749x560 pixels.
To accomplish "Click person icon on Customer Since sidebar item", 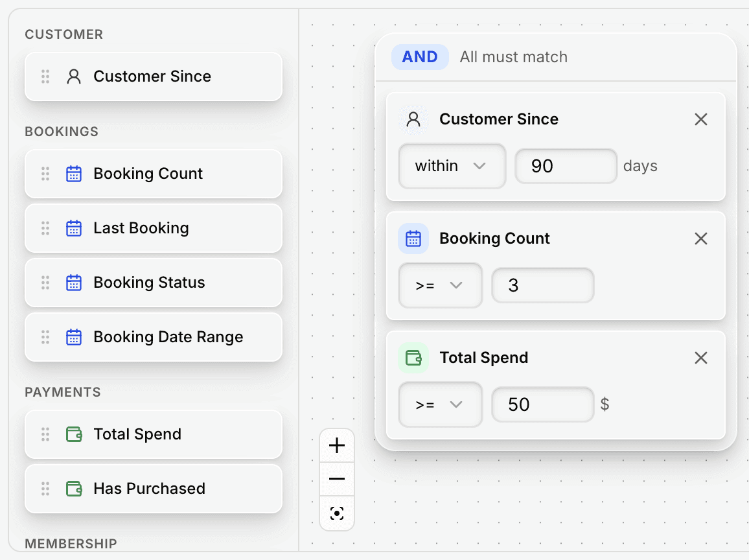I will [74, 76].
